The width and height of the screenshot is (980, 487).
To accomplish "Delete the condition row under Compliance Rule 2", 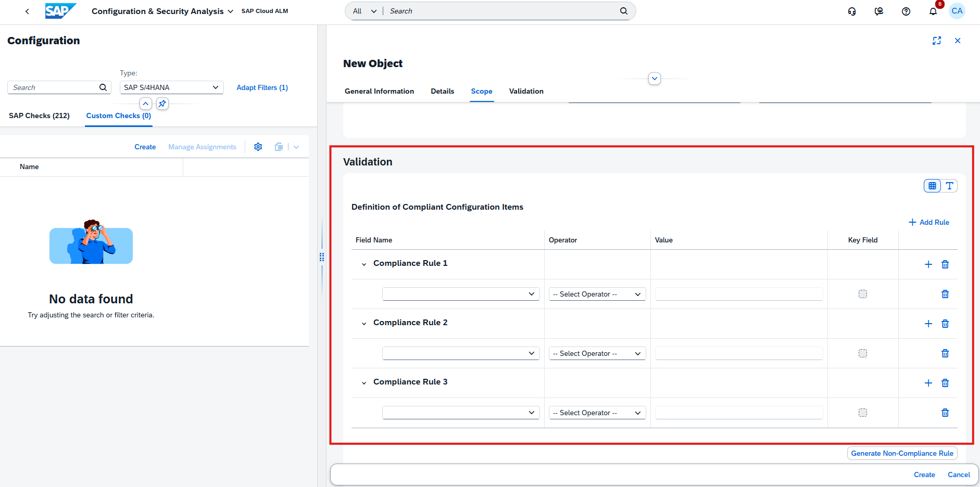I will tap(945, 353).
